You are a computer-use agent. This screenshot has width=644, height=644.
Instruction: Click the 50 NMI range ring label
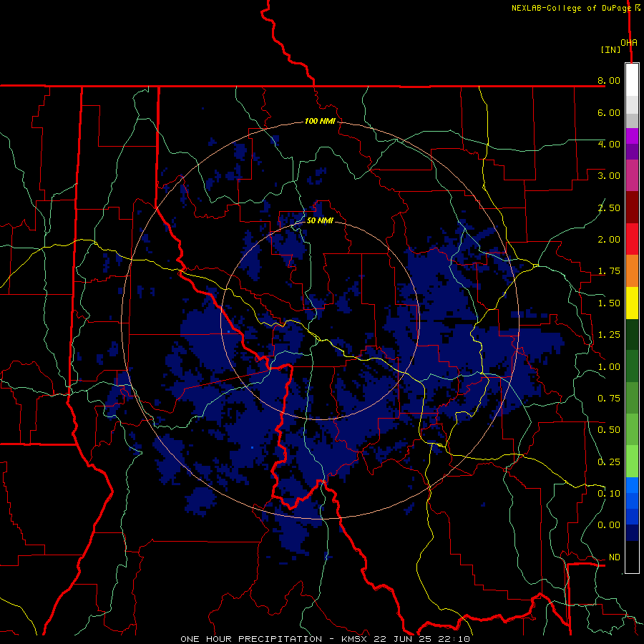point(320,220)
